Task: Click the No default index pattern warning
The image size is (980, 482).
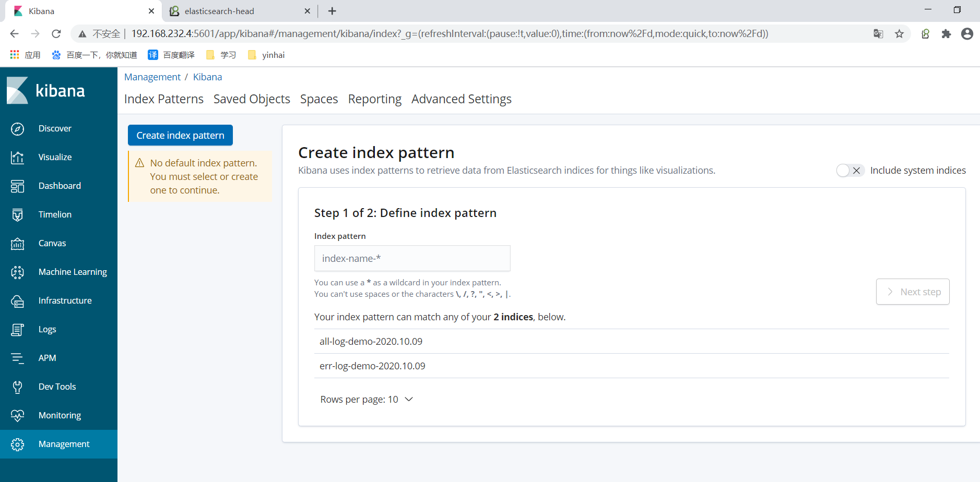Action: tap(200, 177)
